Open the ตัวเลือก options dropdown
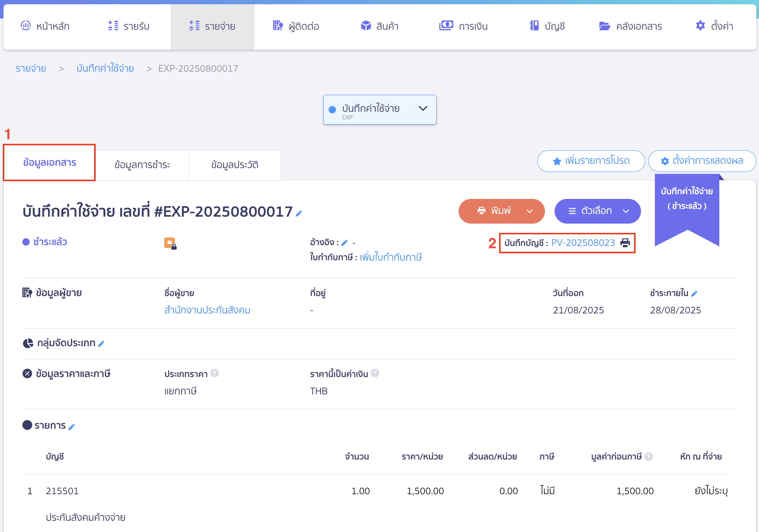759x532 pixels. (597, 211)
